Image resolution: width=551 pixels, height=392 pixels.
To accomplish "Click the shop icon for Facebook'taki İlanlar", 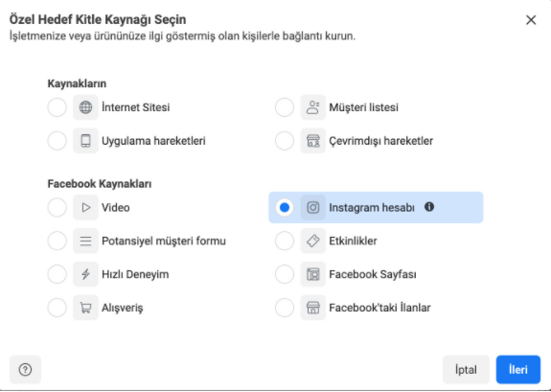I will (x=313, y=308).
